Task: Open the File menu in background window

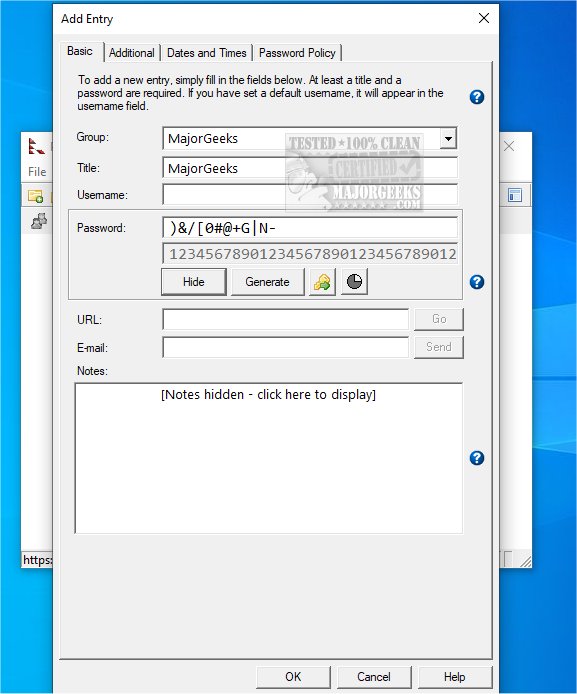Action: 37,172
